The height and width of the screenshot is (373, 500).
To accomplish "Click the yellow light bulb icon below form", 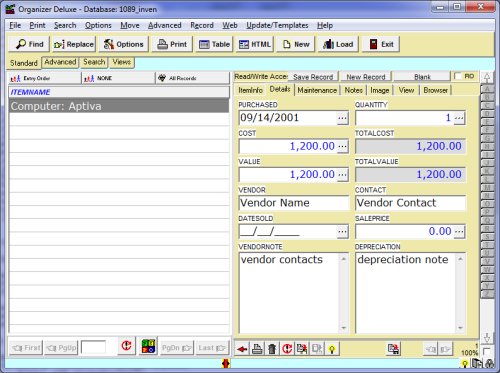I will (x=332, y=349).
